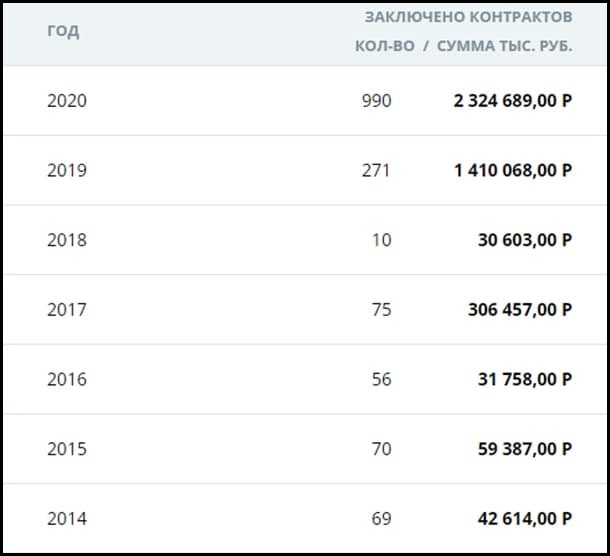Click the 2020 year row label
Screen dimensions: 610x556
[67, 101]
